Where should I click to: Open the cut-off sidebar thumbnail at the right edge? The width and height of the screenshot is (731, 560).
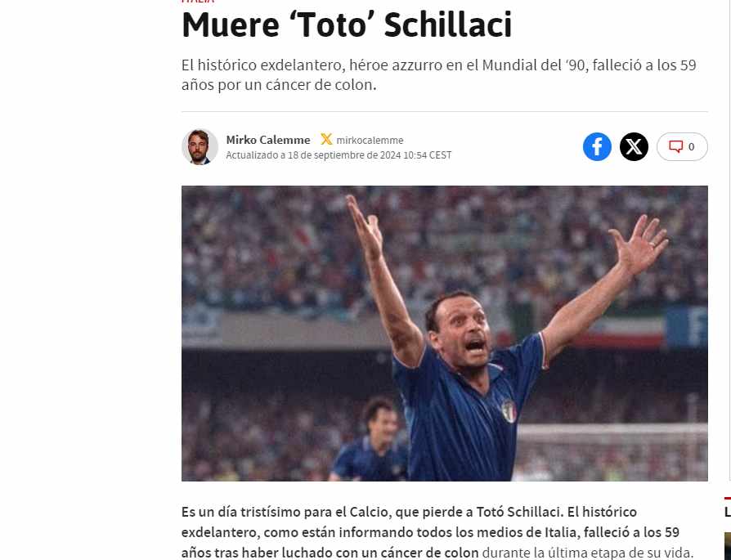tap(728, 544)
